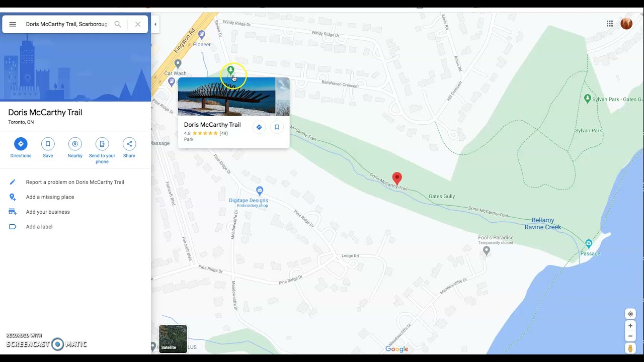The image size is (644, 362).
Task: Click the Bellamy Ravine Creek label
Action: (543, 224)
